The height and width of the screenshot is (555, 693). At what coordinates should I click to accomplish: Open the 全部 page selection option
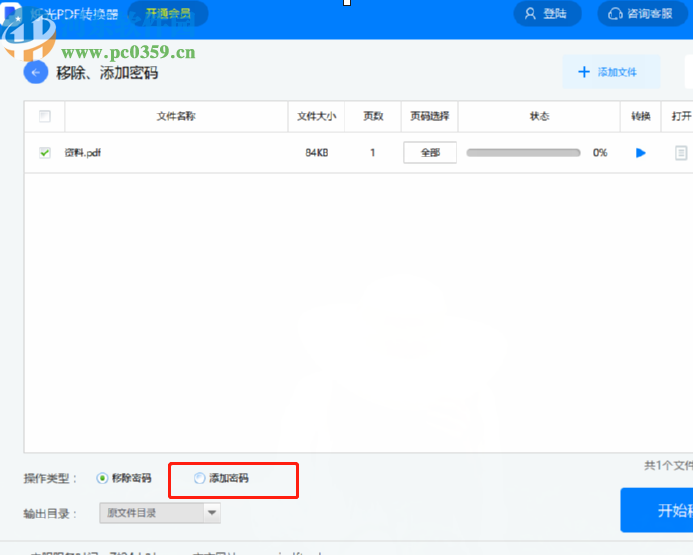pos(430,153)
